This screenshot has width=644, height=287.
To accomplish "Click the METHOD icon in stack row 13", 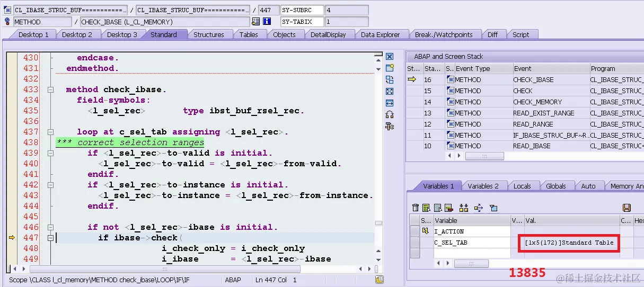I will 451,113.
